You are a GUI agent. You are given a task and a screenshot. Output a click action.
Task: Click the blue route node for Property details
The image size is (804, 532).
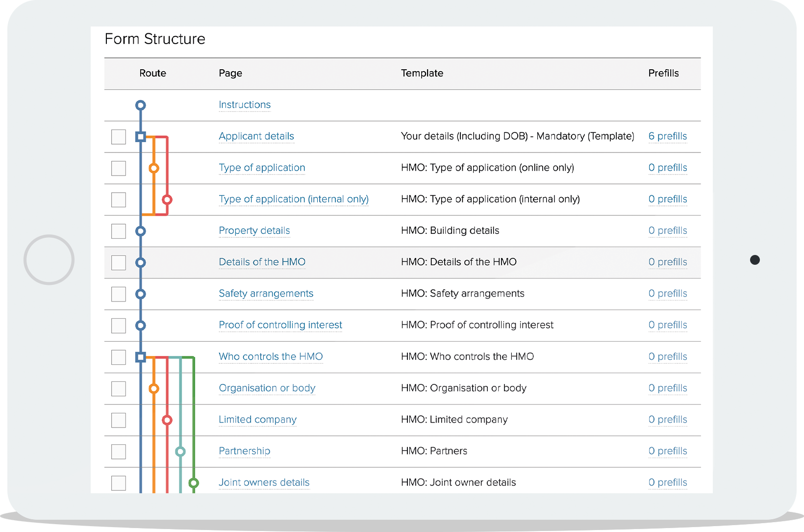(141, 231)
